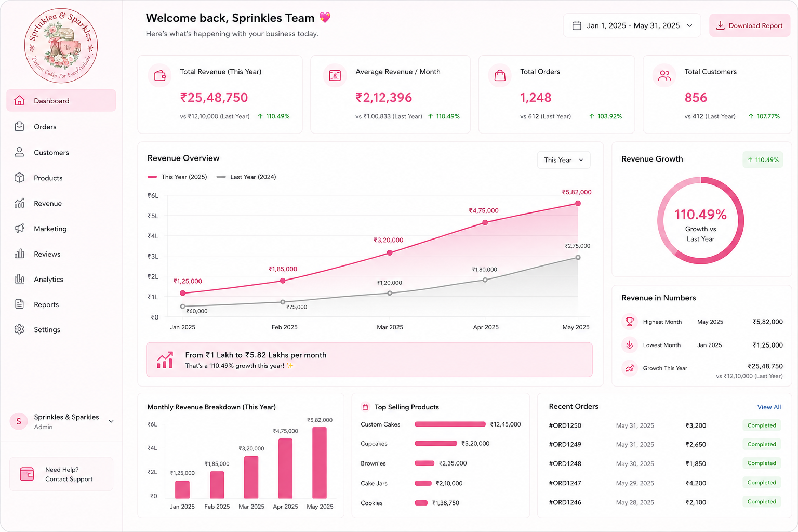Screen dimensions: 798x532
Task: Click the Revenue chart icon in sidebar
Action: 19,203
